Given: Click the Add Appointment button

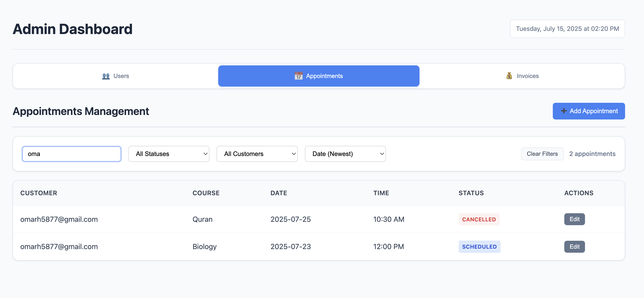Looking at the screenshot, I should [x=589, y=111].
